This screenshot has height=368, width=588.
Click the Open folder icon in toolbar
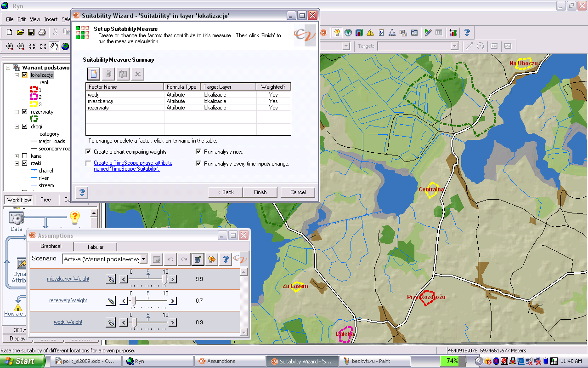(x=20, y=32)
